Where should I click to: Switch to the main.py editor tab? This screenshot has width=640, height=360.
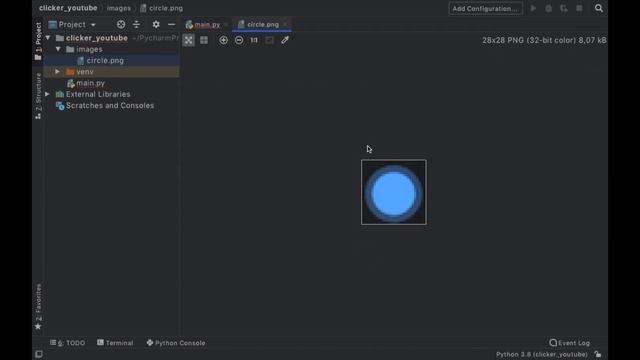click(207, 24)
